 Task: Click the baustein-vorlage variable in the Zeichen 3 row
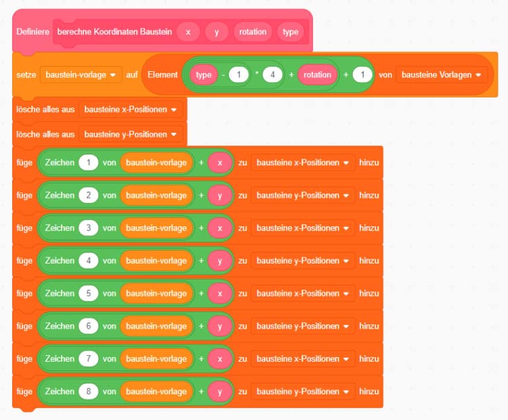(156, 228)
